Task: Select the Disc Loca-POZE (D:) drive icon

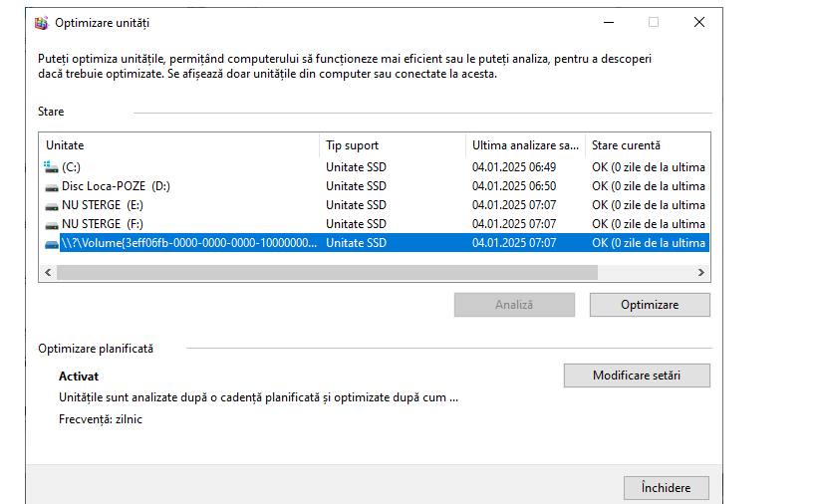Action: (52, 186)
